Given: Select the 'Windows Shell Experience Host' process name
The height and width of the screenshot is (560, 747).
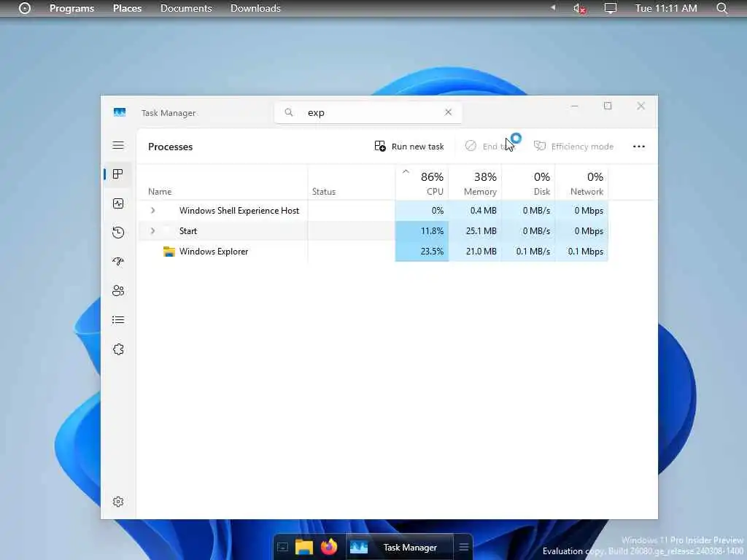Looking at the screenshot, I should (x=239, y=211).
